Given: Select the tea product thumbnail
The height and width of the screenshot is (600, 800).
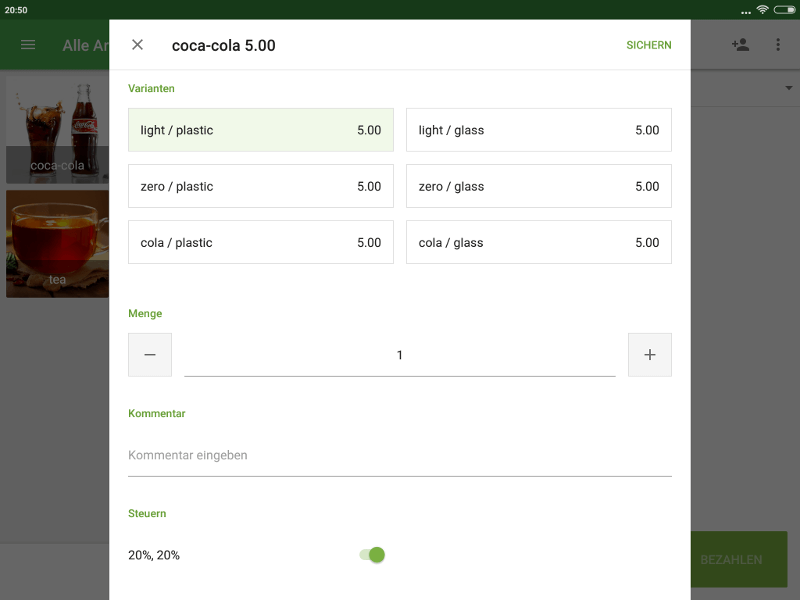Looking at the screenshot, I should (57, 244).
